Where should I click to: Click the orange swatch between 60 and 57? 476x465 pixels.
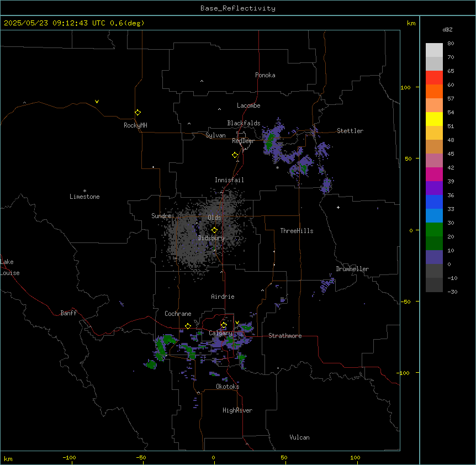pyautogui.click(x=434, y=91)
